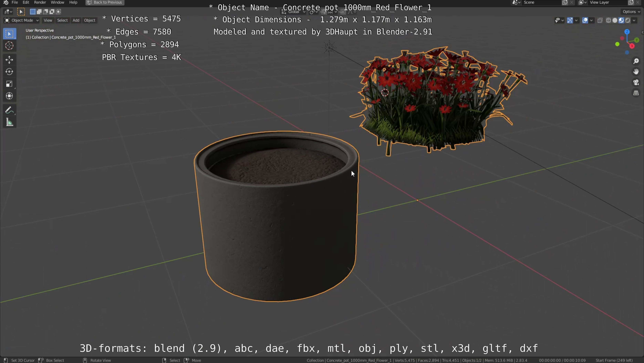Set selection mode to intersect

coord(59,12)
